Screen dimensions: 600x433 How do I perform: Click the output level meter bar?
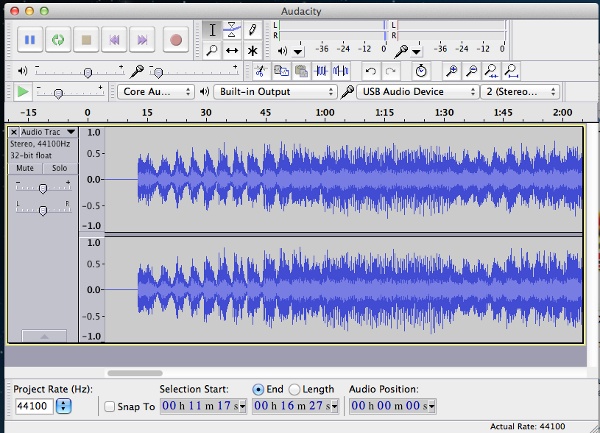pos(333,30)
